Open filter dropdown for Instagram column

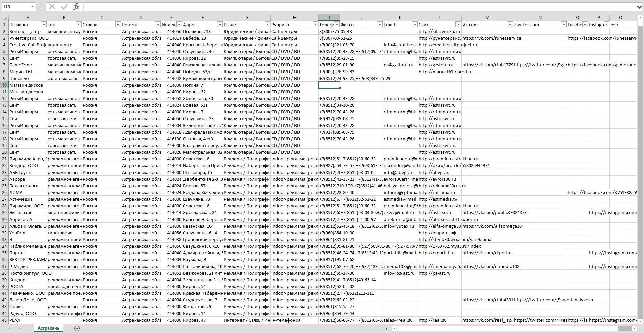click(x=606, y=25)
